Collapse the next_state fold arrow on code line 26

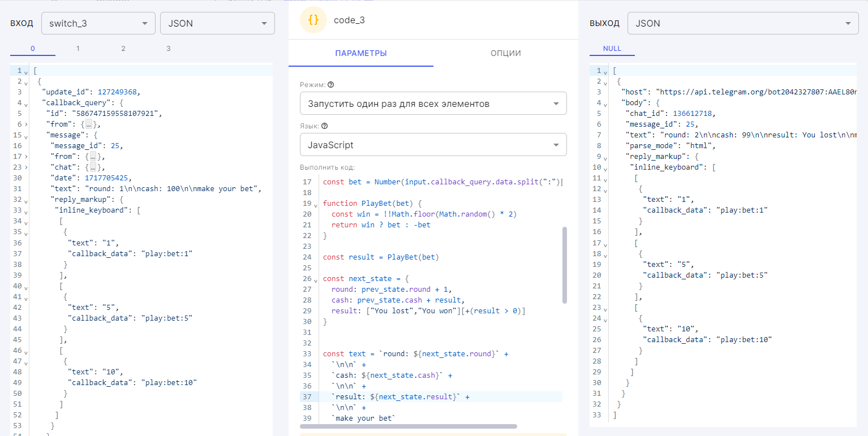coord(316,279)
